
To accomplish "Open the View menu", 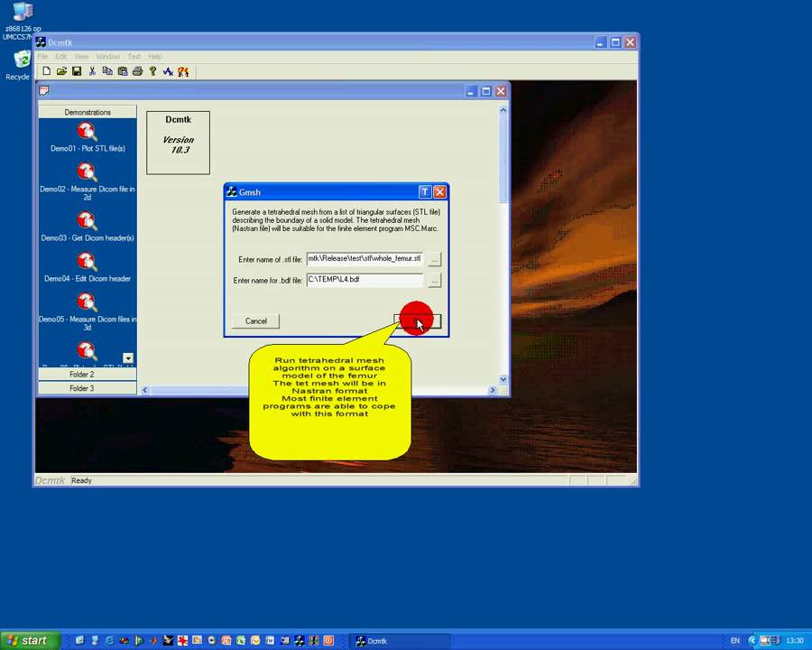I will point(81,56).
